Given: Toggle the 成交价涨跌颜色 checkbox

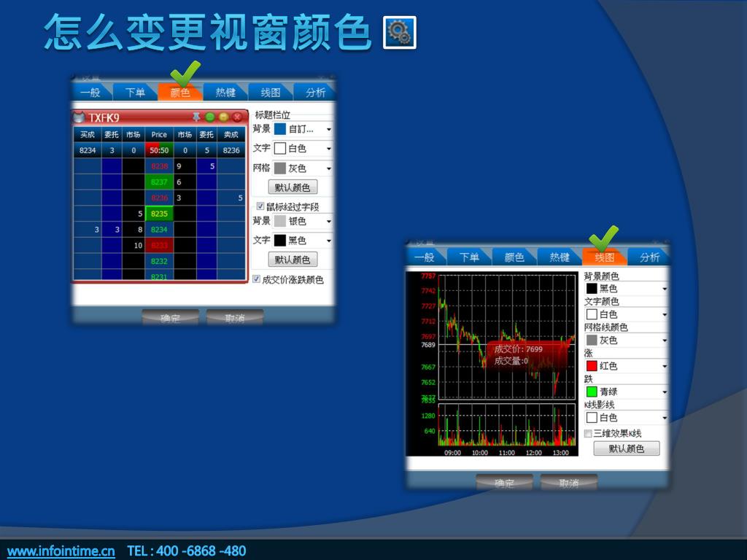Looking at the screenshot, I should pos(256,279).
